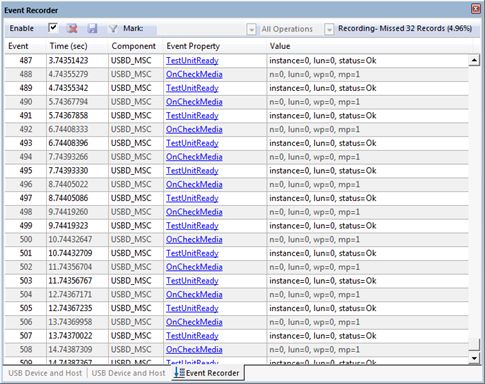Open TestUnitReady link in event 491
The width and height of the screenshot is (485, 384).
tap(192, 116)
